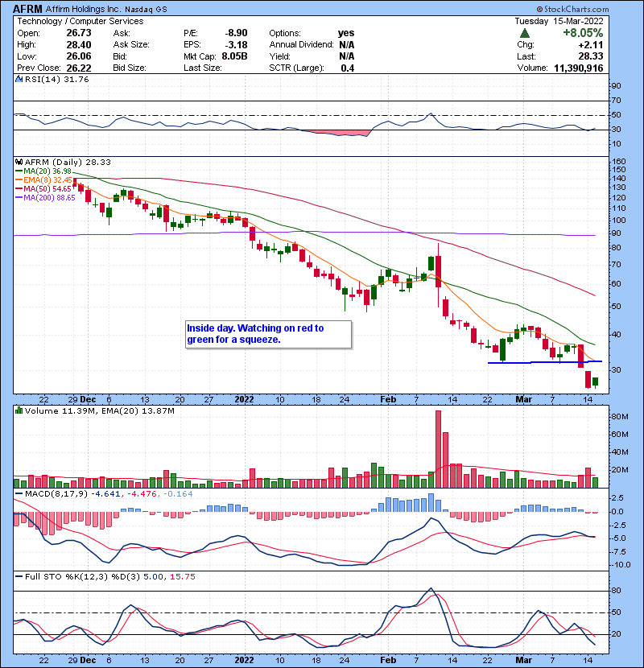Image resolution: width=644 pixels, height=668 pixels.
Task: Click the Inside day annotation text box
Action: pos(269,335)
